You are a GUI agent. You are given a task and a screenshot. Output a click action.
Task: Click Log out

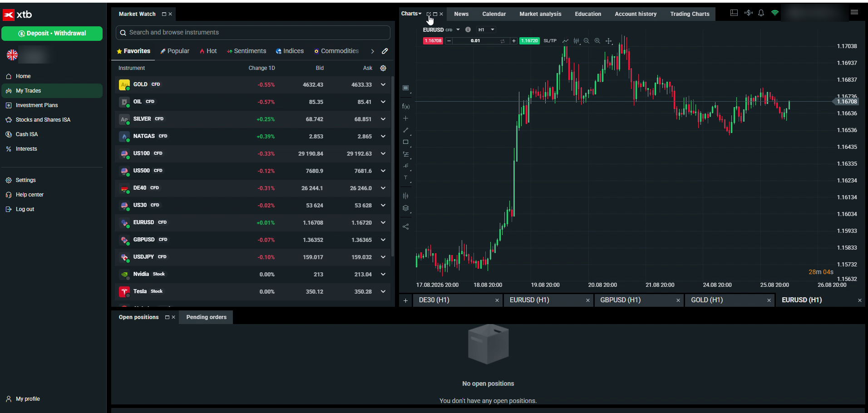[25, 209]
